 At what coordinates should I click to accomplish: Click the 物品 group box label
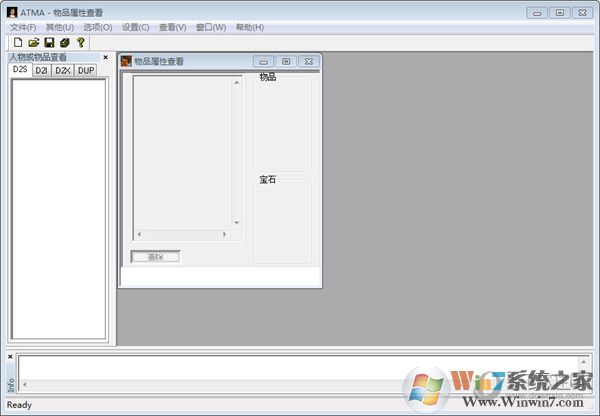click(x=268, y=77)
